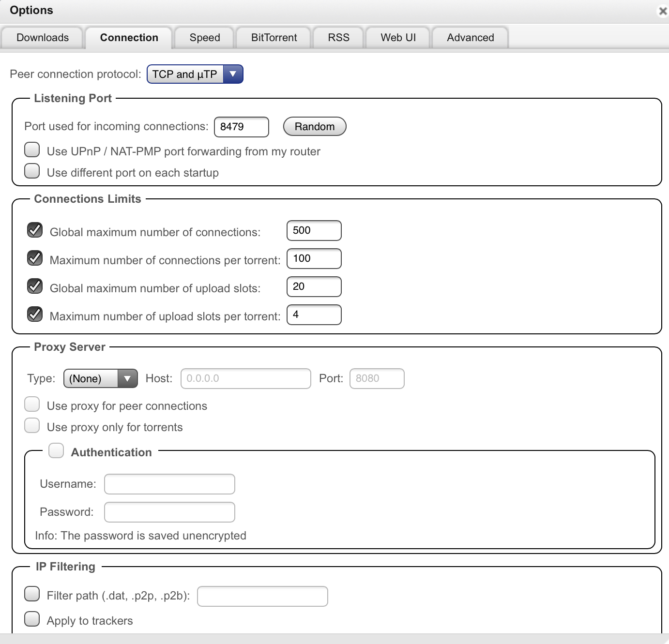Viewport: 669px width, 644px height.
Task: Enable using different port on each startup
Action: 31,171
